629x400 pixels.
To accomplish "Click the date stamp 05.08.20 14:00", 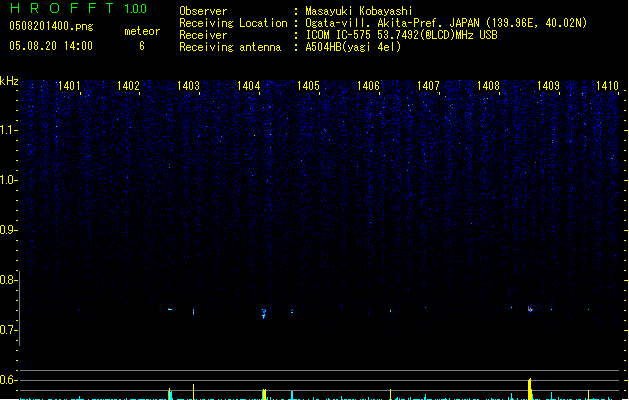I will click(x=51, y=46).
